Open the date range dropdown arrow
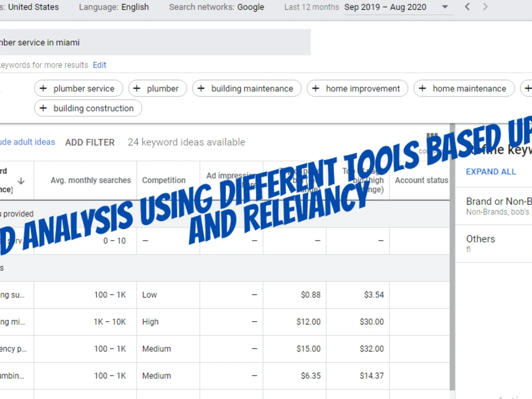This screenshot has width=532, height=399. coord(445,7)
